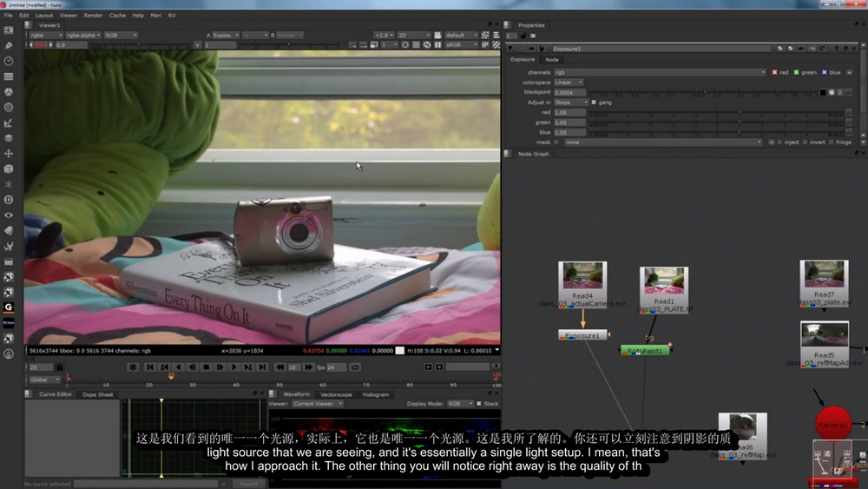Play the timeline forward
Image resolution: width=868 pixels, height=489 pixels.
click(x=234, y=367)
